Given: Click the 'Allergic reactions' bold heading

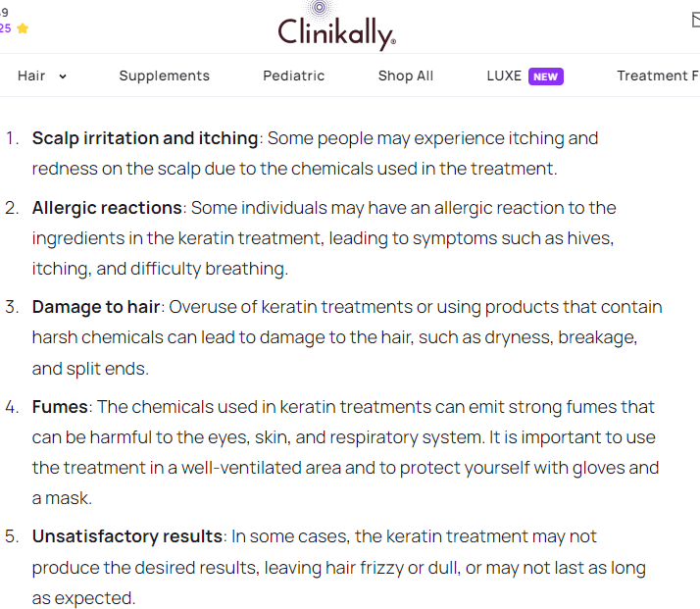Looking at the screenshot, I should click(x=107, y=208).
